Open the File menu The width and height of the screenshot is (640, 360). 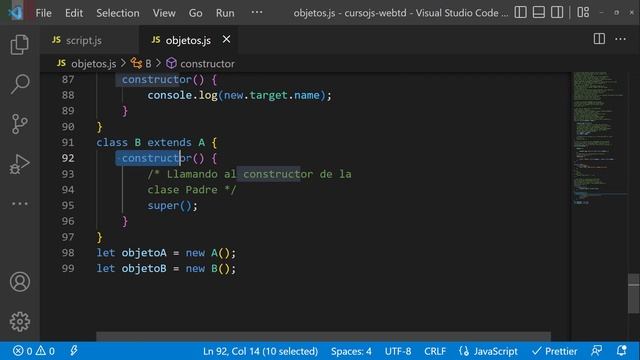(43, 13)
